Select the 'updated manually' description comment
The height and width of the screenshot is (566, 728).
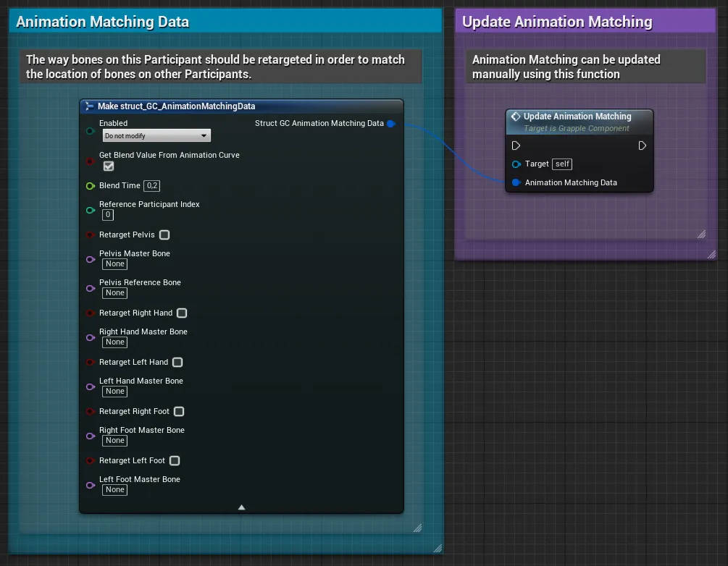585,67
